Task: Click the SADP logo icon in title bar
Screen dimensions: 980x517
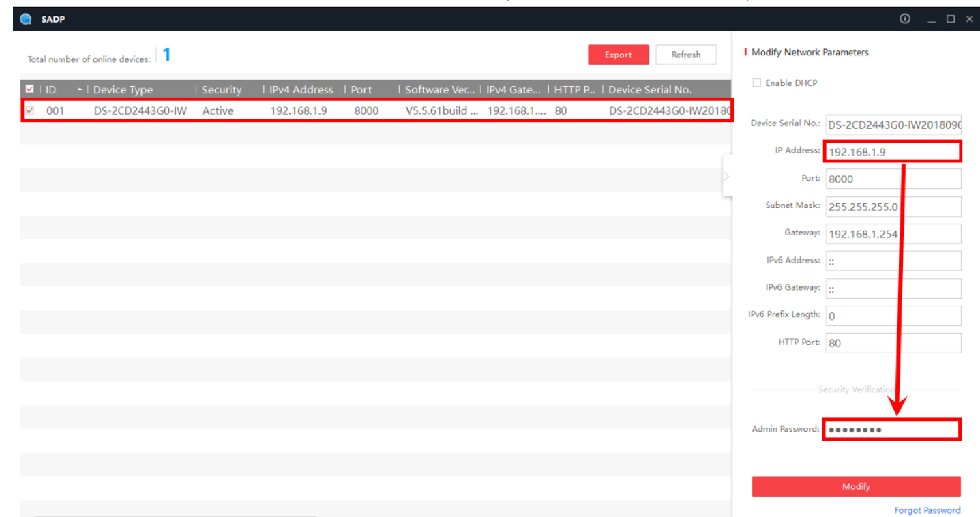Action: [x=27, y=19]
